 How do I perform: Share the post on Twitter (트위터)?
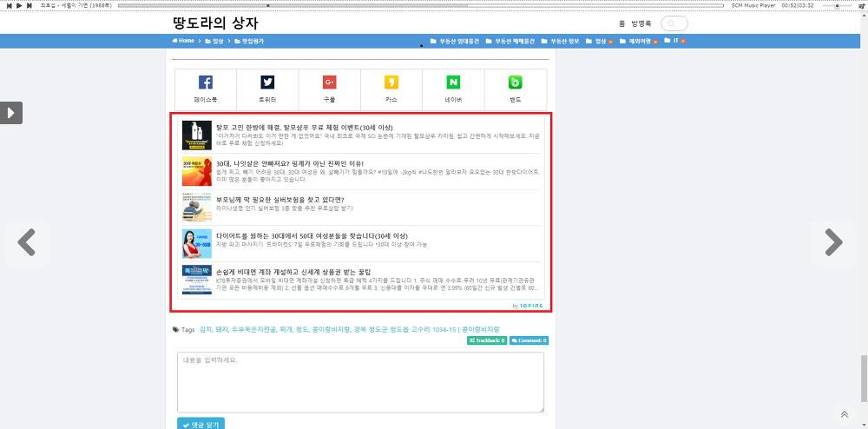267,89
